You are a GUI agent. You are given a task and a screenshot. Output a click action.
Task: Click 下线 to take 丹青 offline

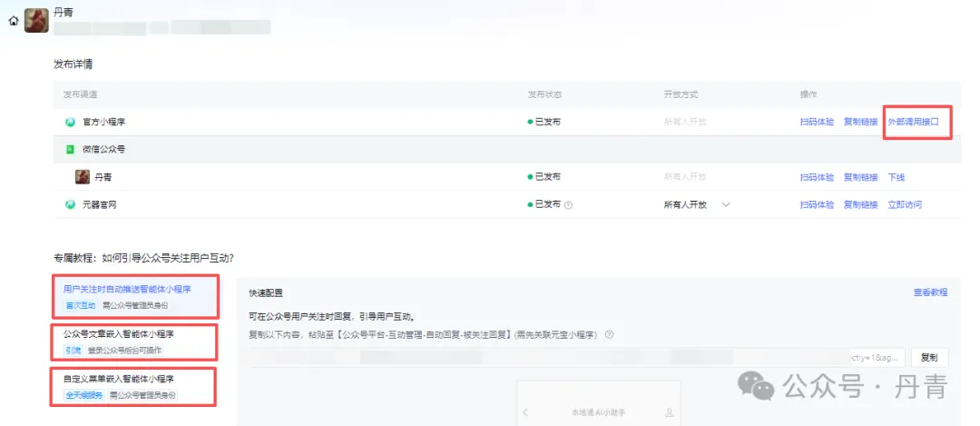(x=896, y=177)
